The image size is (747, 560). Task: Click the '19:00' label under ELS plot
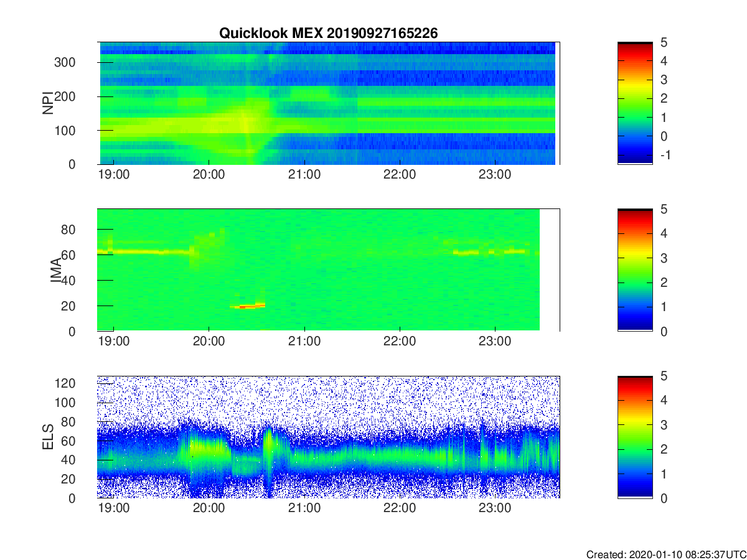click(113, 508)
